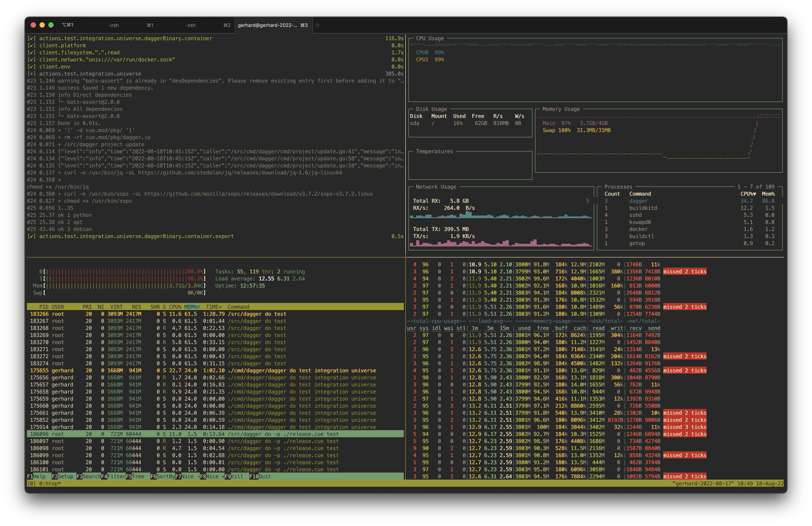Image resolution: width=812 pixels, height=526 pixels.
Task: Click the CPU1 99% label
Action: coord(430,59)
